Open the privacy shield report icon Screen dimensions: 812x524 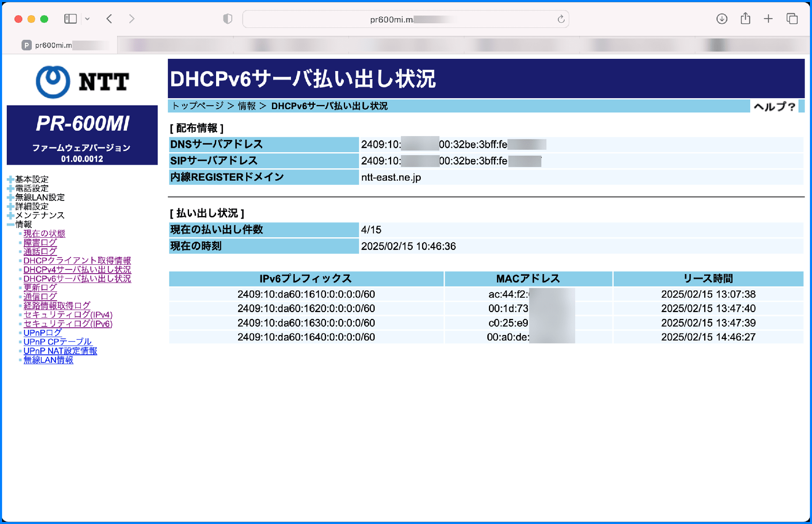point(228,19)
